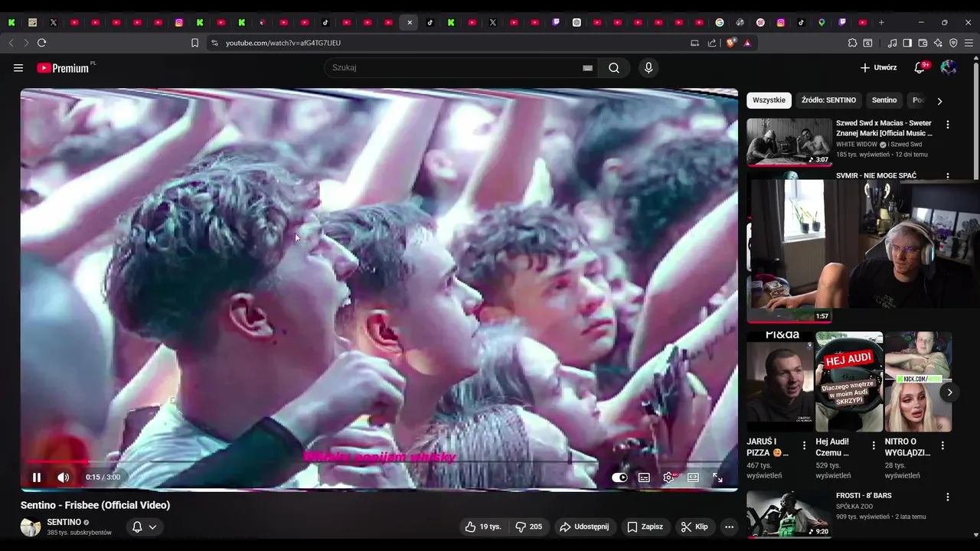
Task: Open options for Hej Audi short
Action: pos(874,445)
